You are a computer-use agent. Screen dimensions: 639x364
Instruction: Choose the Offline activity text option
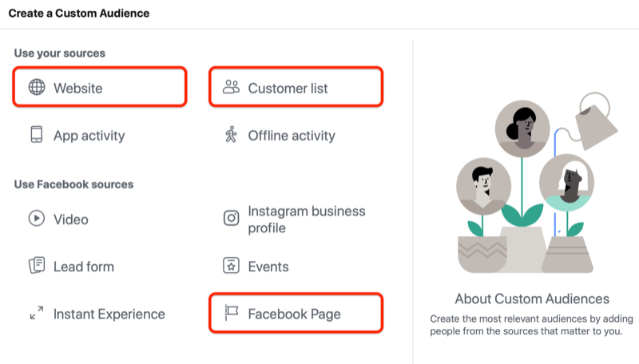tap(291, 136)
